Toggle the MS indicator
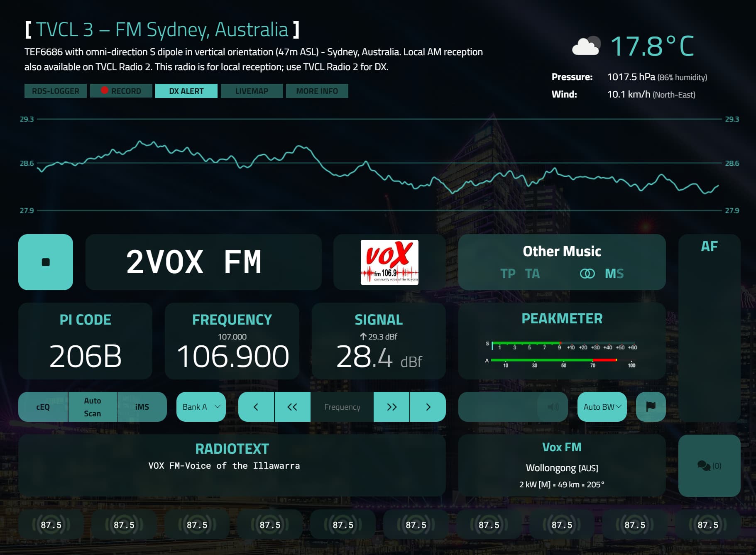The width and height of the screenshot is (756, 555). (614, 274)
